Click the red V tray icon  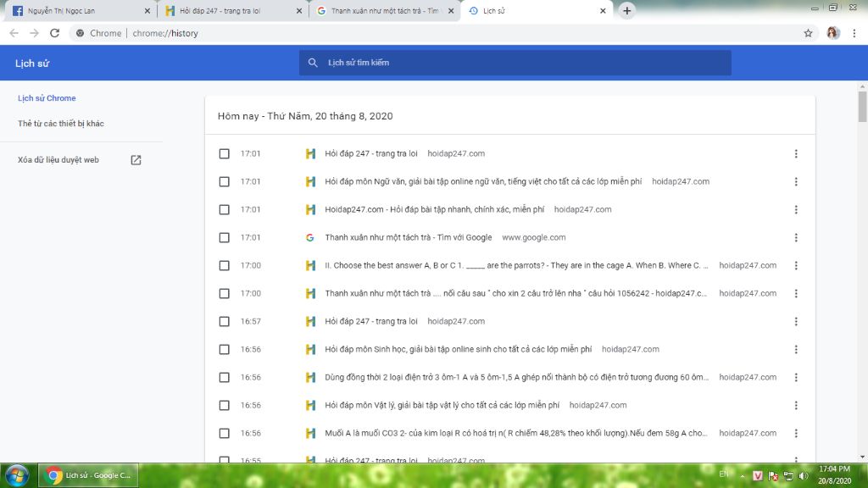coord(758,475)
